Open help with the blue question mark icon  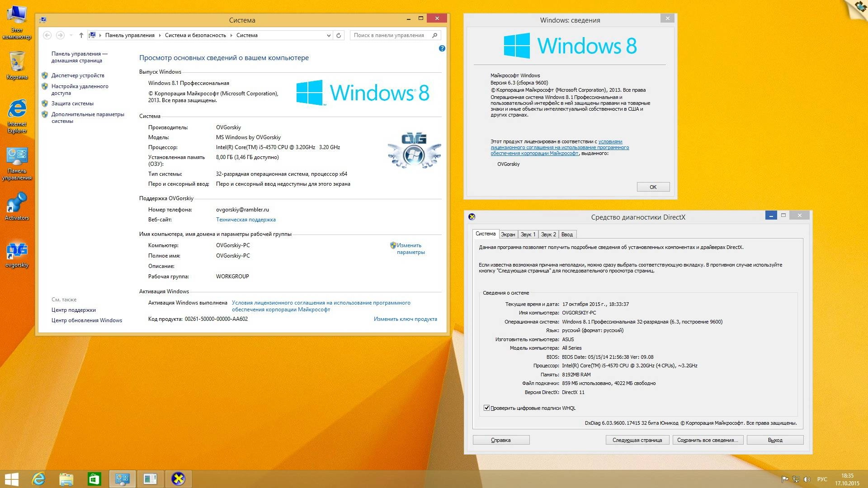(x=442, y=48)
